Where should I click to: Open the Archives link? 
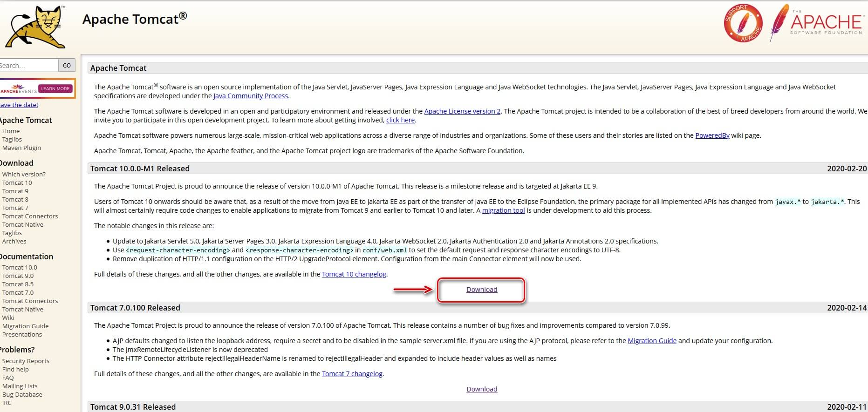click(14, 241)
